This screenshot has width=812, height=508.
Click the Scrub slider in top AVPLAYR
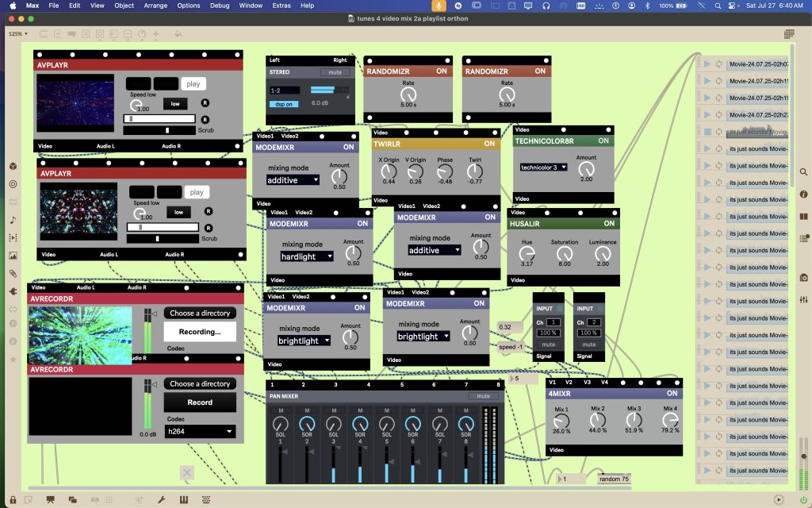159,130
